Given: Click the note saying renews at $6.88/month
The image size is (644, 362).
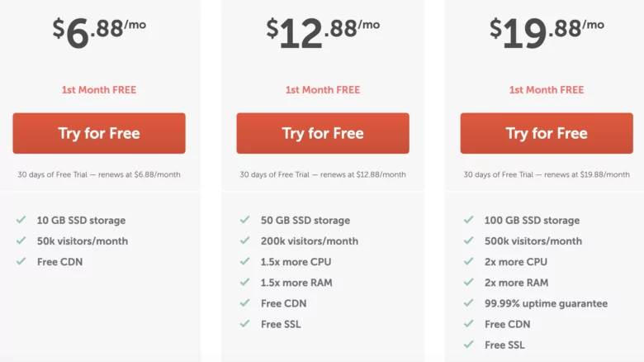Looking at the screenshot, I should [99, 174].
